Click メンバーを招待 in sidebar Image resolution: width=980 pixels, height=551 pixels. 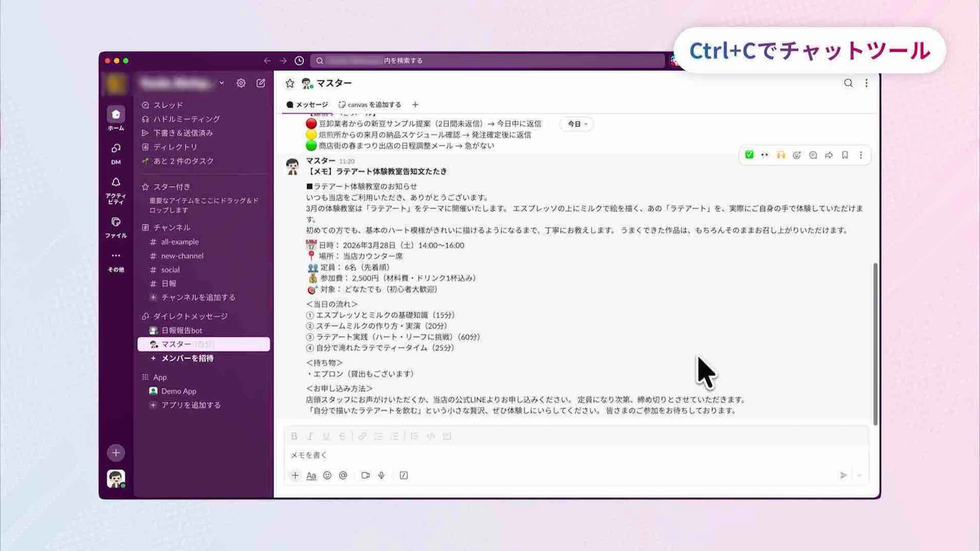coord(187,358)
